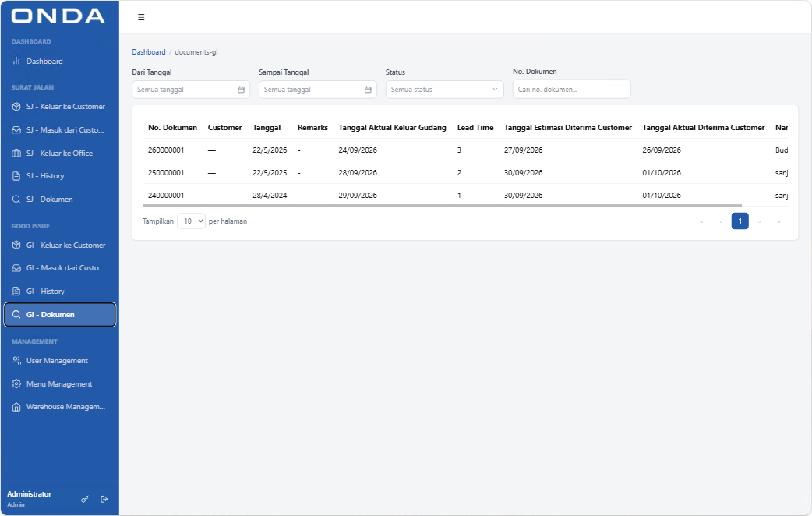The height and width of the screenshot is (516, 812).
Task: Open SJ - Keluar ke Office menu
Action: coord(59,153)
